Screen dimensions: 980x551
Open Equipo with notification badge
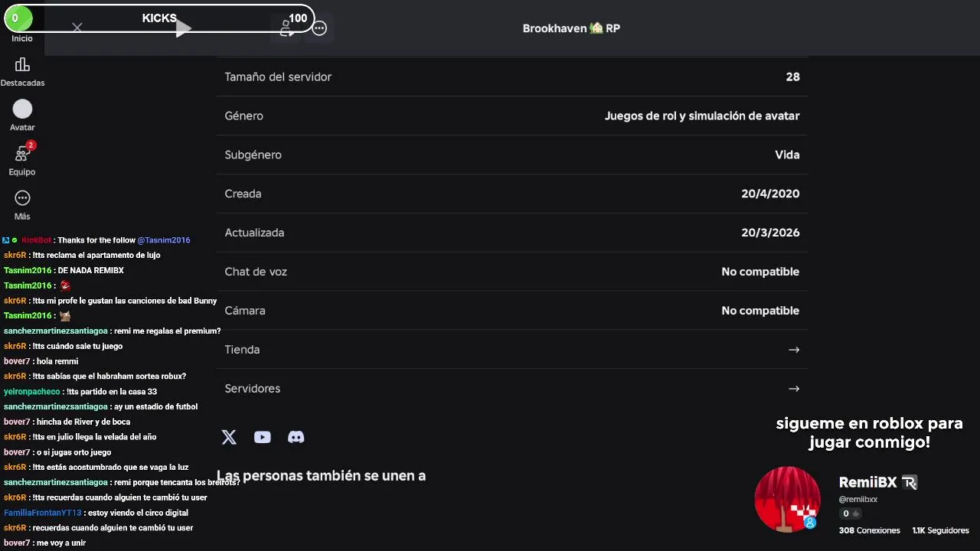22,155
